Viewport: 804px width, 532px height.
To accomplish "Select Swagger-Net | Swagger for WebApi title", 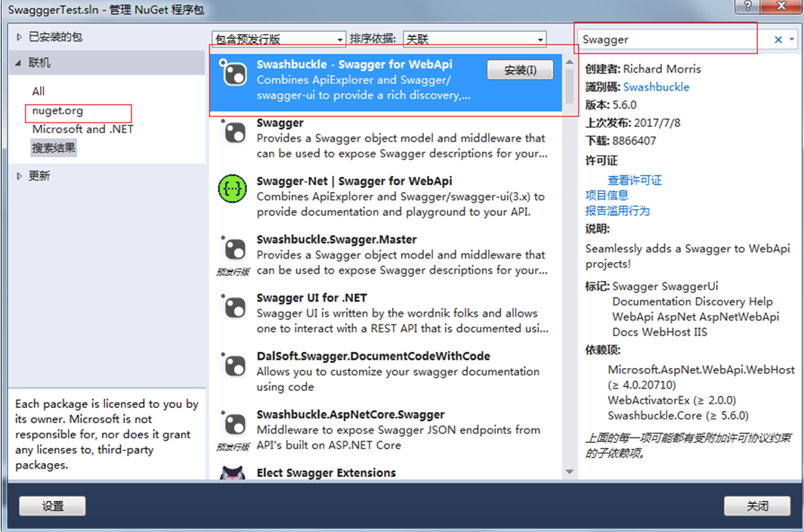I will [354, 181].
